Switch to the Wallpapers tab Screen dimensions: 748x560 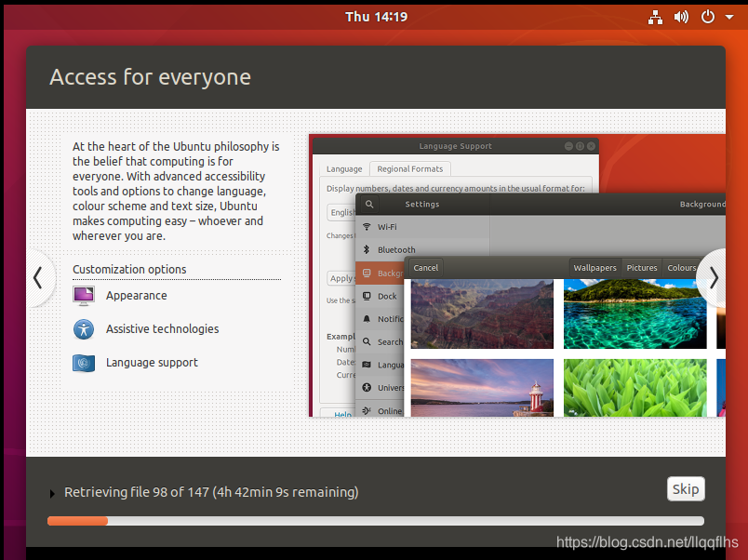(594, 268)
